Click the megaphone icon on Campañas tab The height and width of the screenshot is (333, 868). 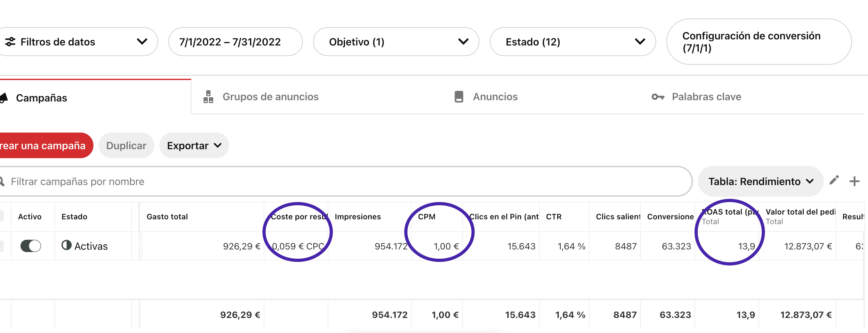pos(4,98)
